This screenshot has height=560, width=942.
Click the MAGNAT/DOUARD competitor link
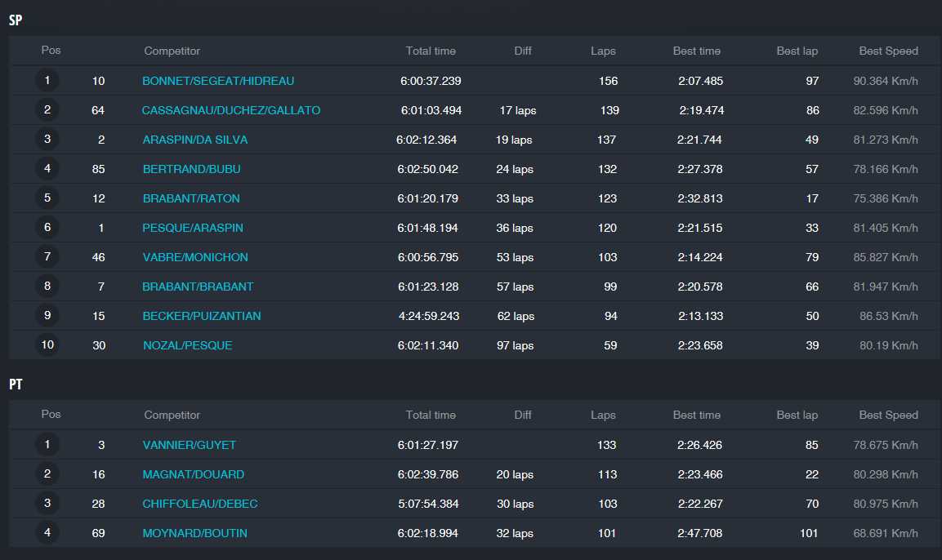pyautogui.click(x=193, y=474)
